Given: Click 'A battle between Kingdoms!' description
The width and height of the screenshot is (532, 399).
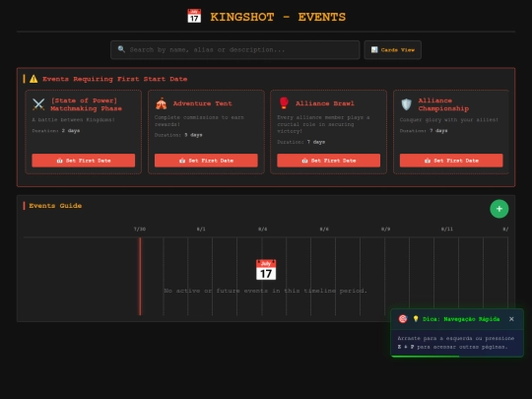Looking at the screenshot, I should pos(74,120).
